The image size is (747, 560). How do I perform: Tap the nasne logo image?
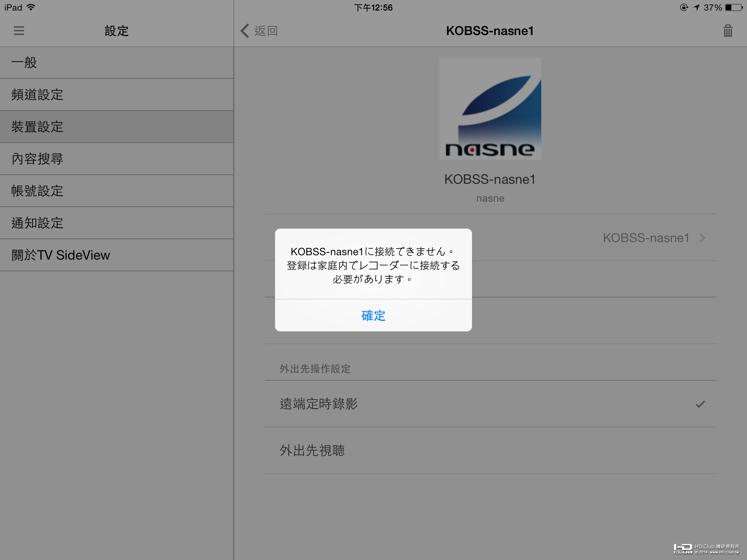tap(490, 109)
